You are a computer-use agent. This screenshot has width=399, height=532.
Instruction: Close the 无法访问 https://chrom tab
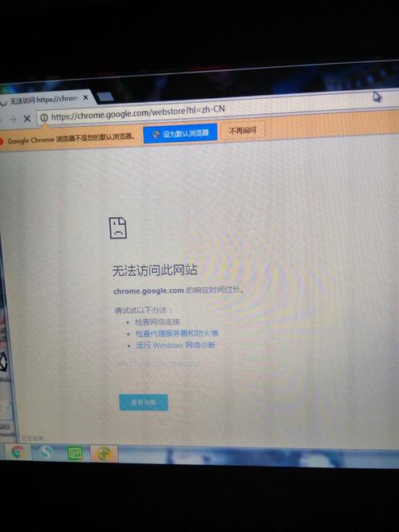click(x=85, y=98)
